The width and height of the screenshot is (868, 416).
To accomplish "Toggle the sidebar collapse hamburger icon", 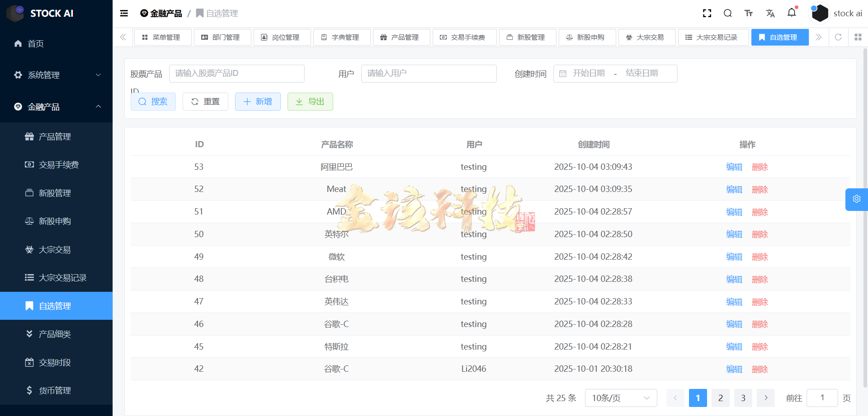I will (124, 13).
